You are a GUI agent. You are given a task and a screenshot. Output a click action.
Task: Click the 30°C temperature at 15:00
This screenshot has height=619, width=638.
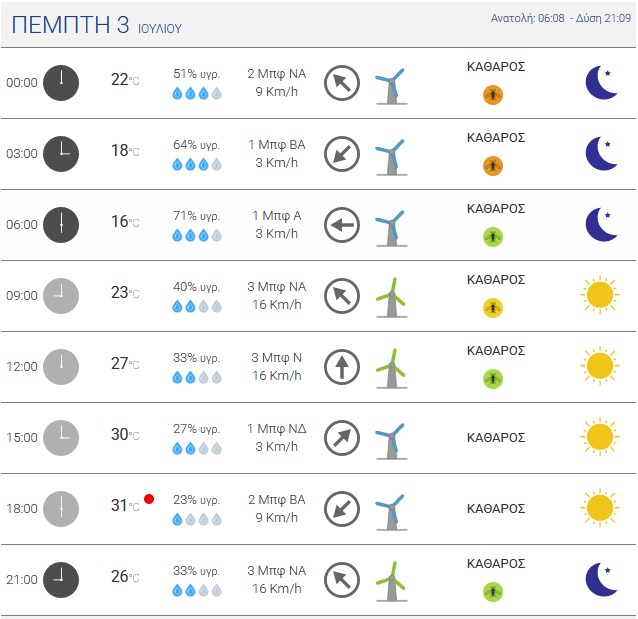tap(125, 435)
